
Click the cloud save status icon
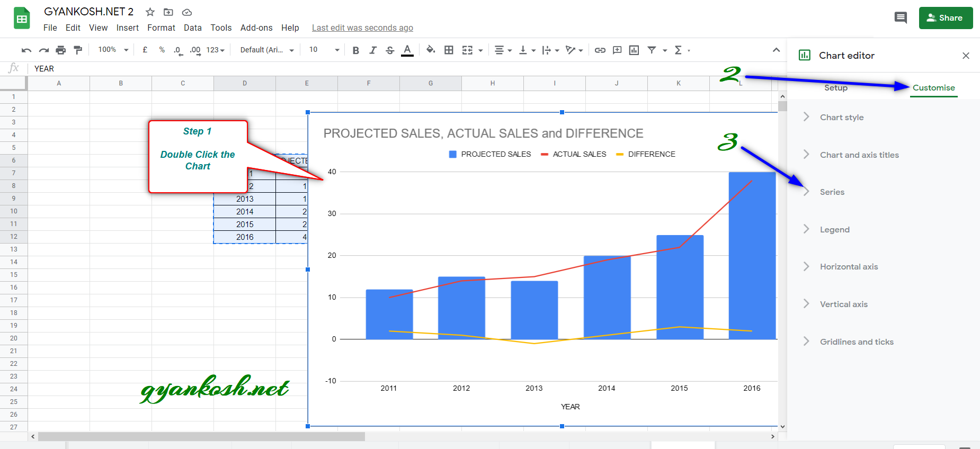point(186,12)
